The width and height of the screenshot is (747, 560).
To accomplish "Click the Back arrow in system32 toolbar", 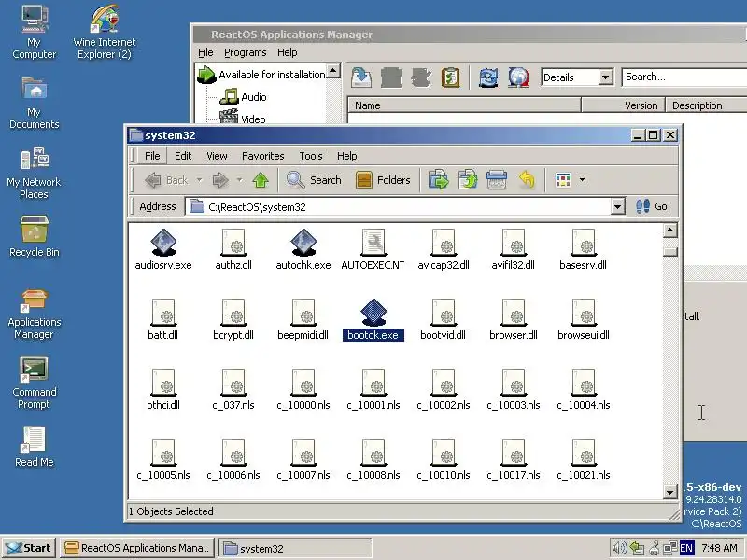I will 166,180.
